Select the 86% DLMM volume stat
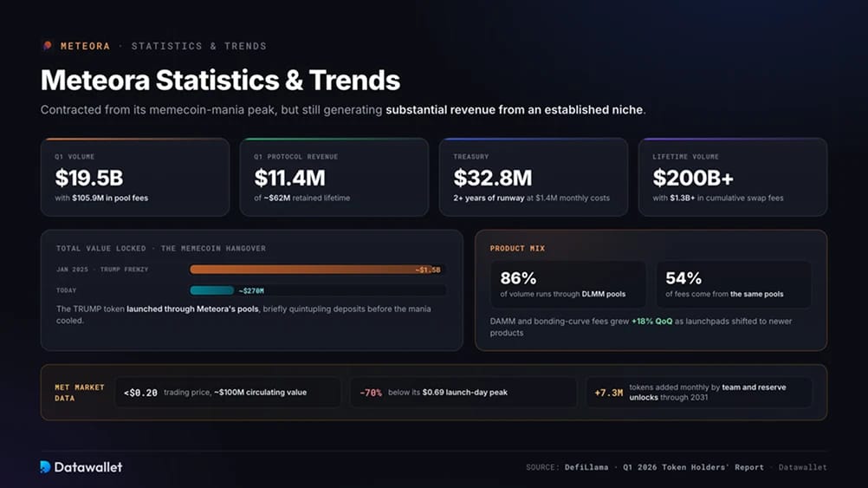This screenshot has height=488, width=868. [x=518, y=278]
